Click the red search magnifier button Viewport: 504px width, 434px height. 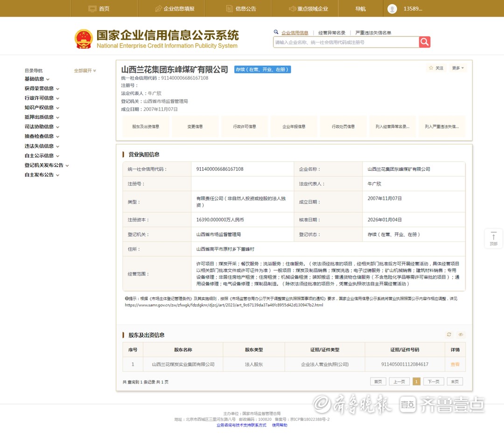coord(424,42)
